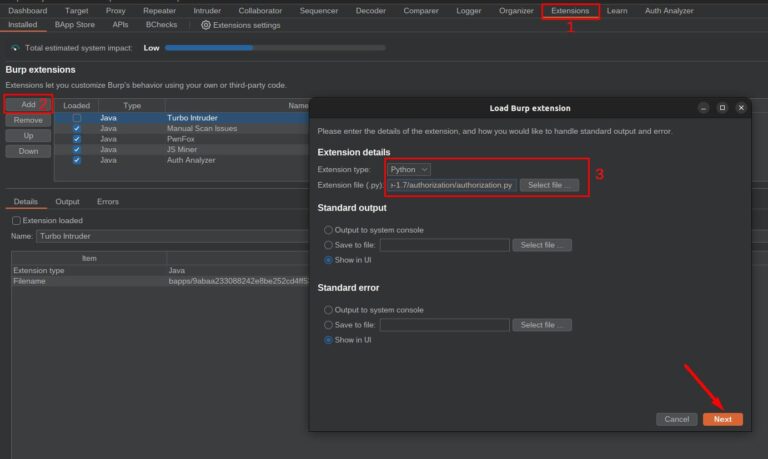Open the APIs sub-tab
Viewport: 768px width, 459px height.
[x=120, y=24]
